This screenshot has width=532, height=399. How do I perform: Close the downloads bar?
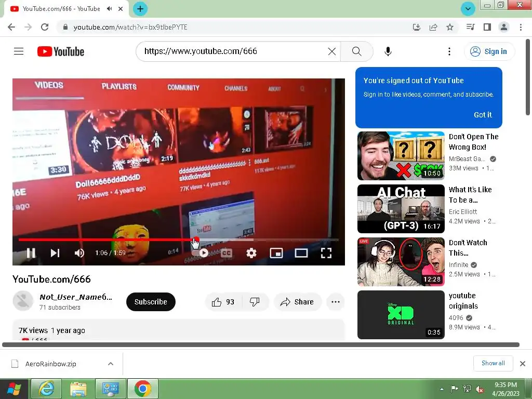pos(523,364)
